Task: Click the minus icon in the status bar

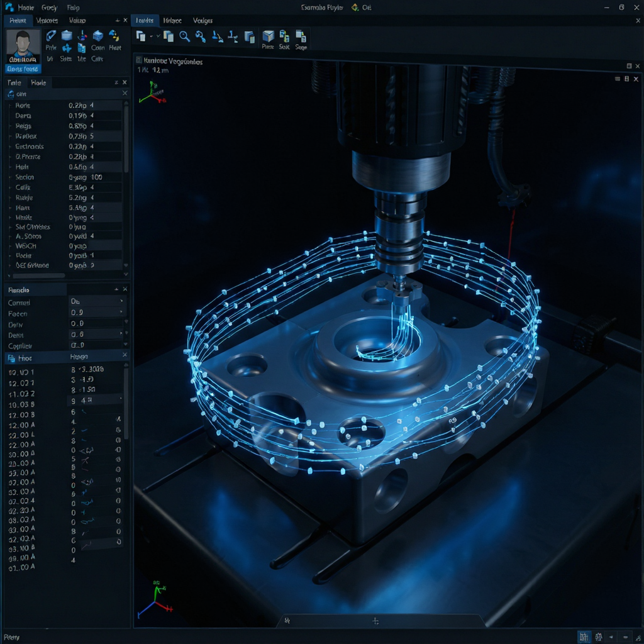Action: coord(625,638)
